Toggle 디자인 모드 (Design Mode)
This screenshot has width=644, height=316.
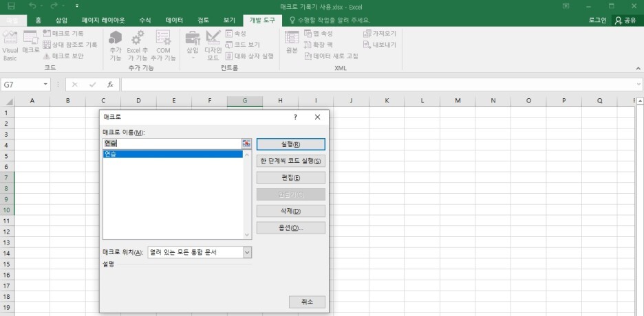click(x=213, y=45)
